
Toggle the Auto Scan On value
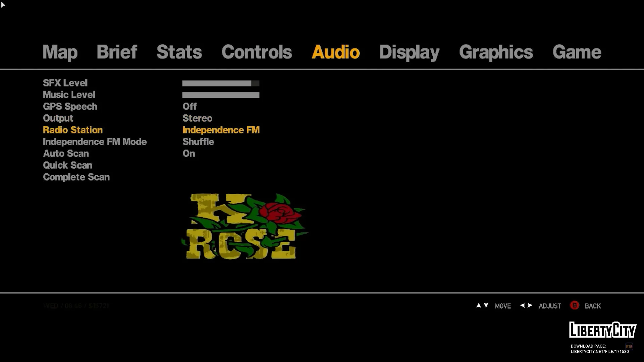click(189, 153)
